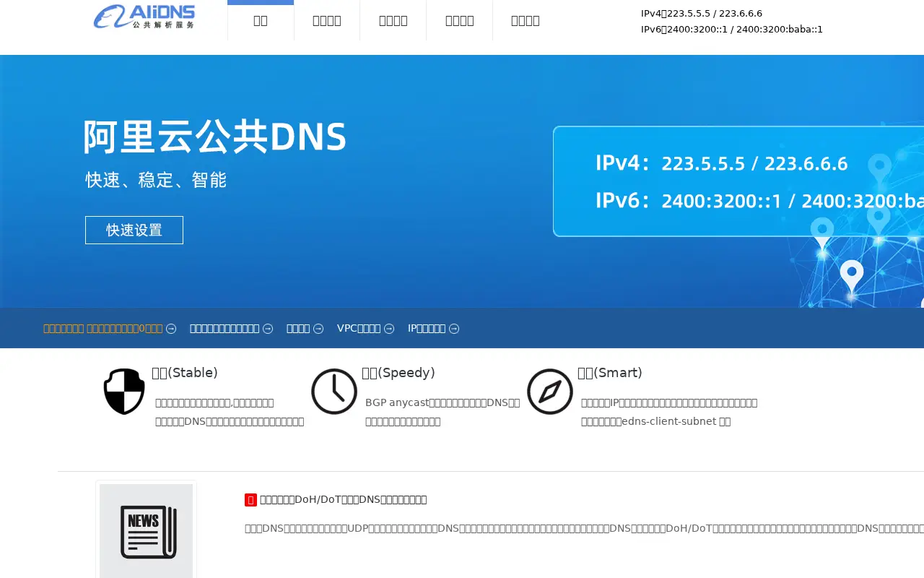This screenshot has width=924, height=578.
Task: Click the banner panel's IPv6 2400:3200::1 line
Action: click(x=759, y=200)
